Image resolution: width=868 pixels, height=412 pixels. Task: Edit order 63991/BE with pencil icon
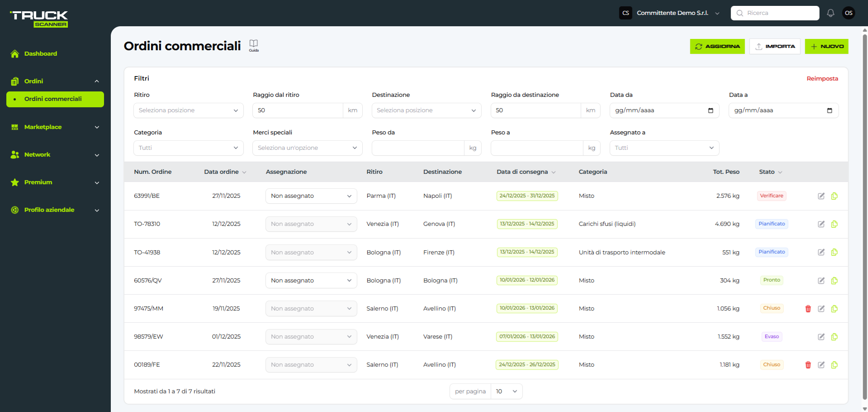coord(821,196)
